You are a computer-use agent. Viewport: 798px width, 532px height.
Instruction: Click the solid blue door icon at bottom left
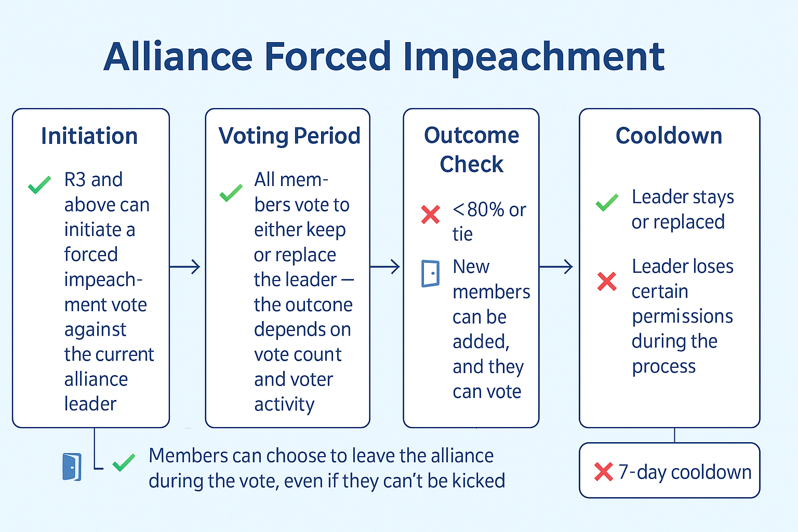click(72, 467)
